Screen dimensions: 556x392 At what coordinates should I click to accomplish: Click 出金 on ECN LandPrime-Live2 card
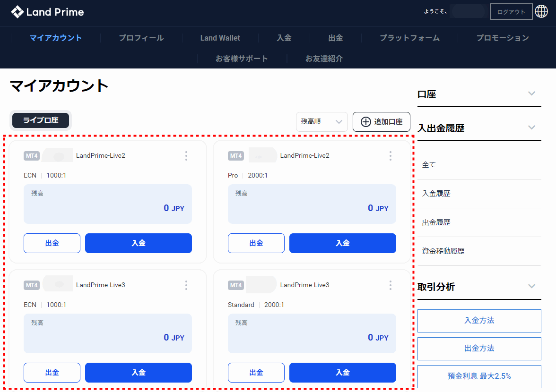[52, 243]
